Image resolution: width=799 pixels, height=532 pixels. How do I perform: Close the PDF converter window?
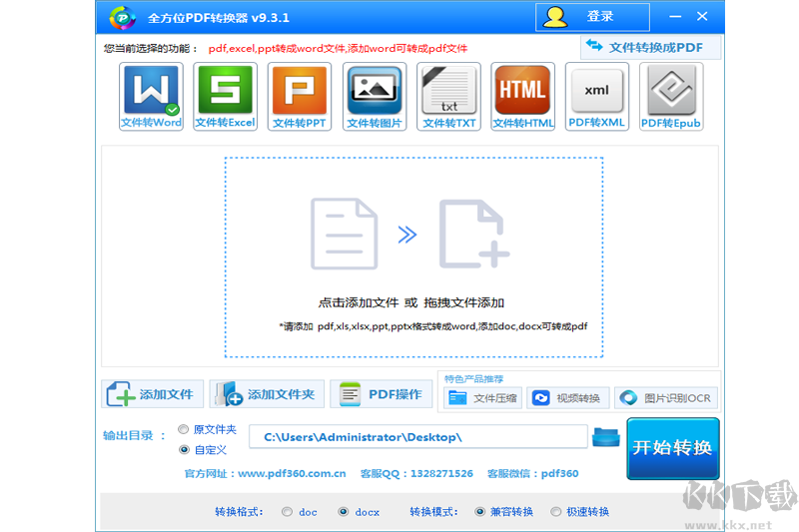click(702, 16)
